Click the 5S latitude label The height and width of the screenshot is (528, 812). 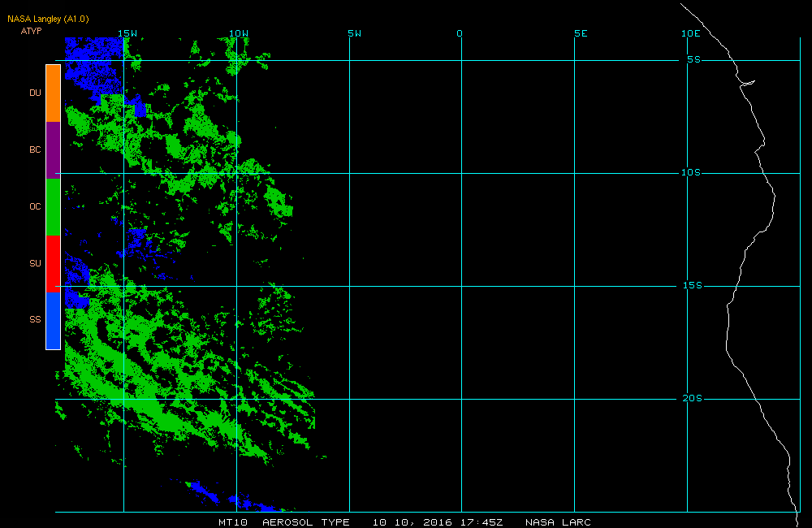tap(694, 59)
